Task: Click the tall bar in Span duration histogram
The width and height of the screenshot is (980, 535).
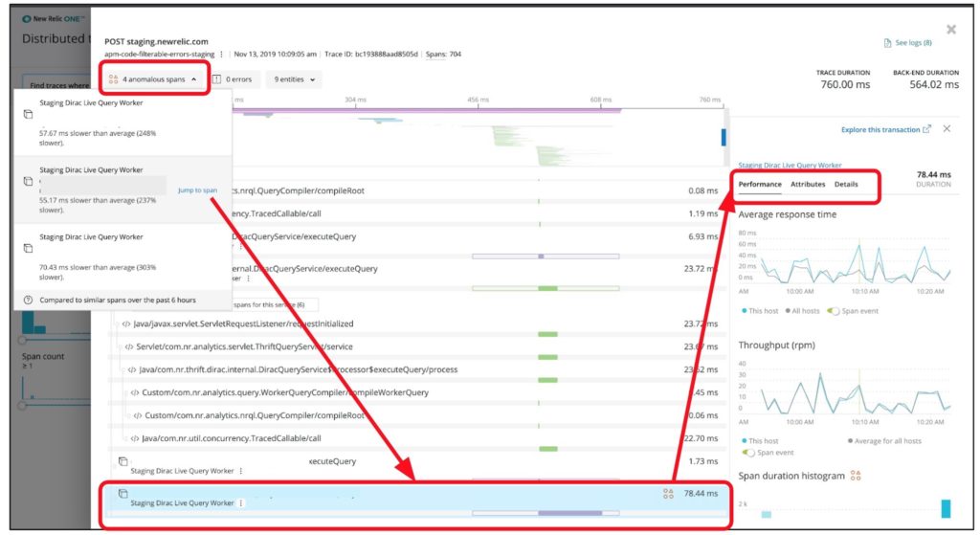Action: click(x=947, y=508)
